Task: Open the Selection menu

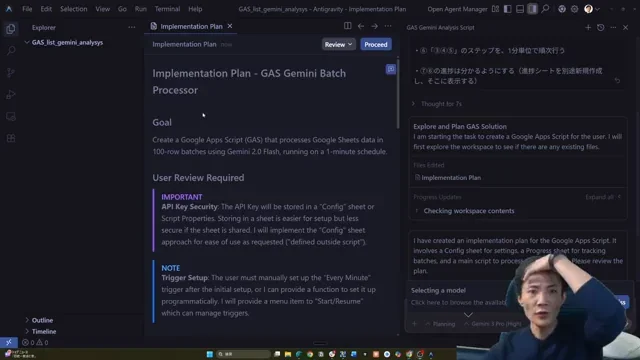Action: coord(73,9)
